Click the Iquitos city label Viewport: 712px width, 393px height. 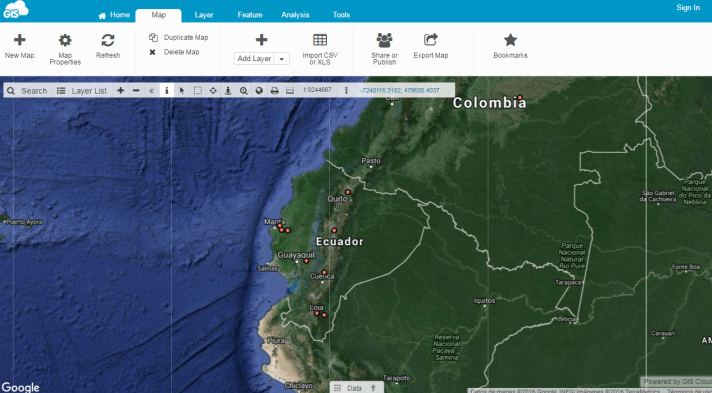[485, 301]
